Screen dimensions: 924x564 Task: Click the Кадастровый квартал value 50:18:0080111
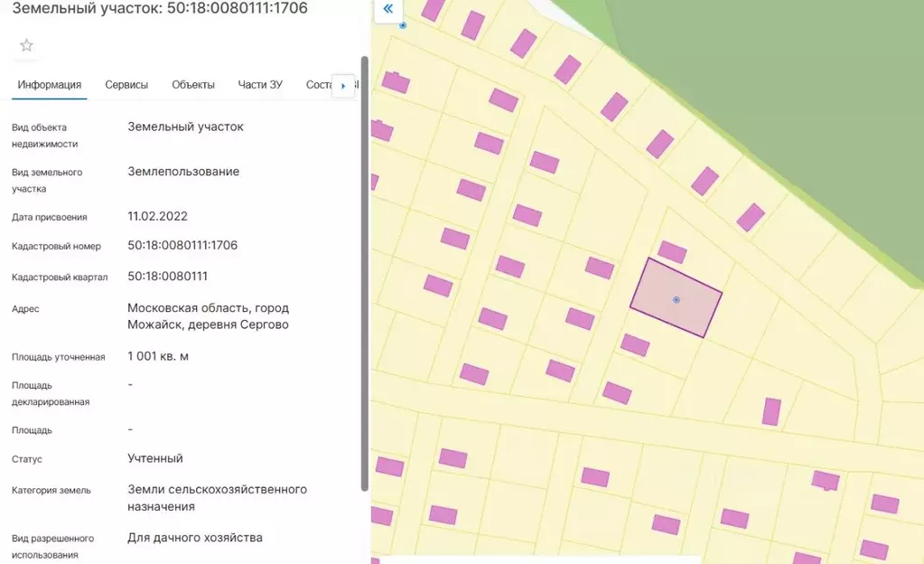pyautogui.click(x=168, y=276)
